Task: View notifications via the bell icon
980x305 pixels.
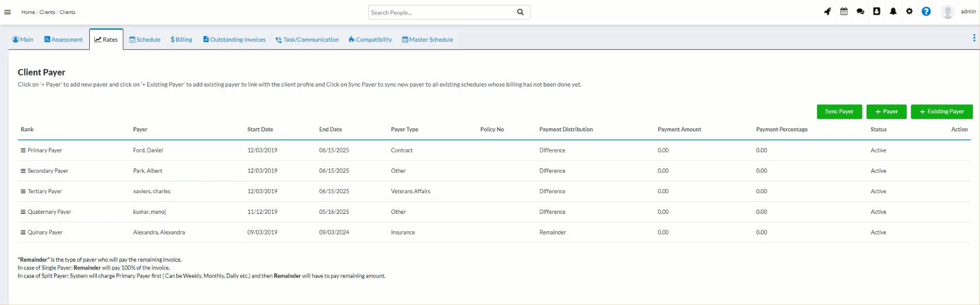Action: coord(893,11)
